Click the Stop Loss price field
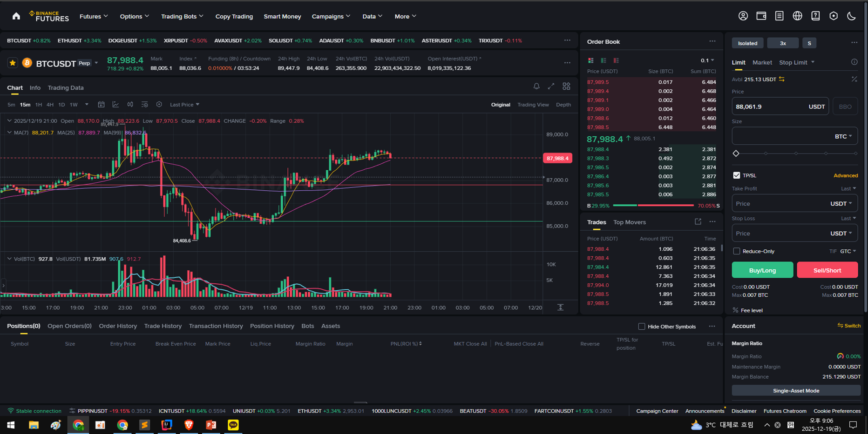 click(794, 234)
